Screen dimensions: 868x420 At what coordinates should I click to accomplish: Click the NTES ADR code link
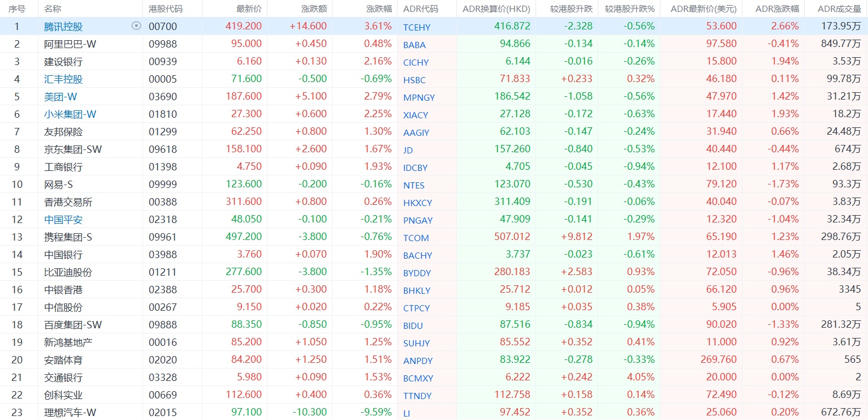click(414, 185)
